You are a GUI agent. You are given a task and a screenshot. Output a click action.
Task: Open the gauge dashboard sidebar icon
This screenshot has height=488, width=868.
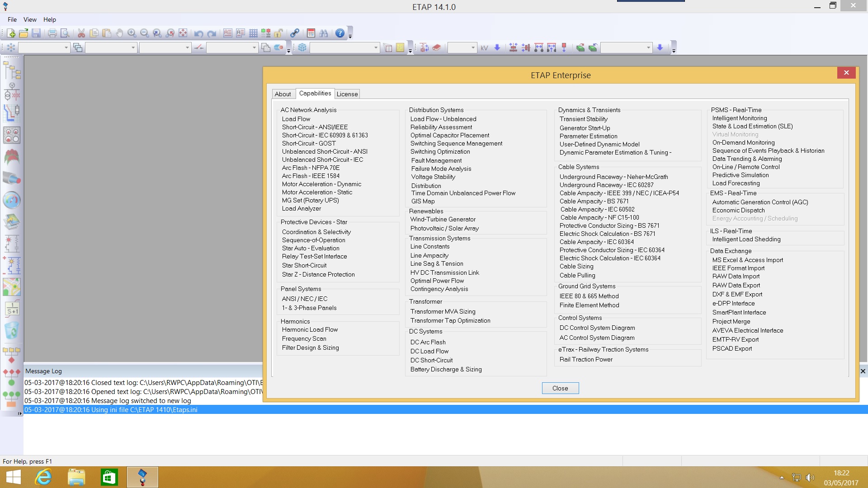pyautogui.click(x=12, y=200)
